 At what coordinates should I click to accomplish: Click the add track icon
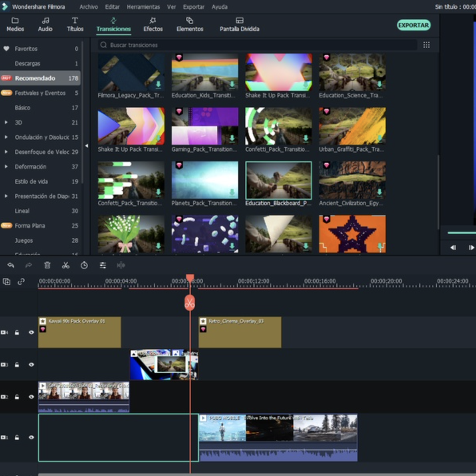[x=7, y=282]
